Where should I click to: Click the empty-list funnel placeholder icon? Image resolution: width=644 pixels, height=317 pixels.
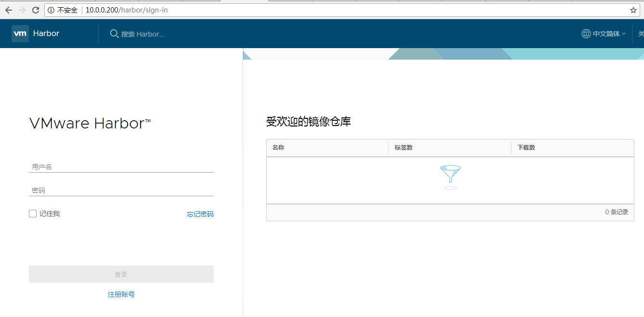pos(450,178)
